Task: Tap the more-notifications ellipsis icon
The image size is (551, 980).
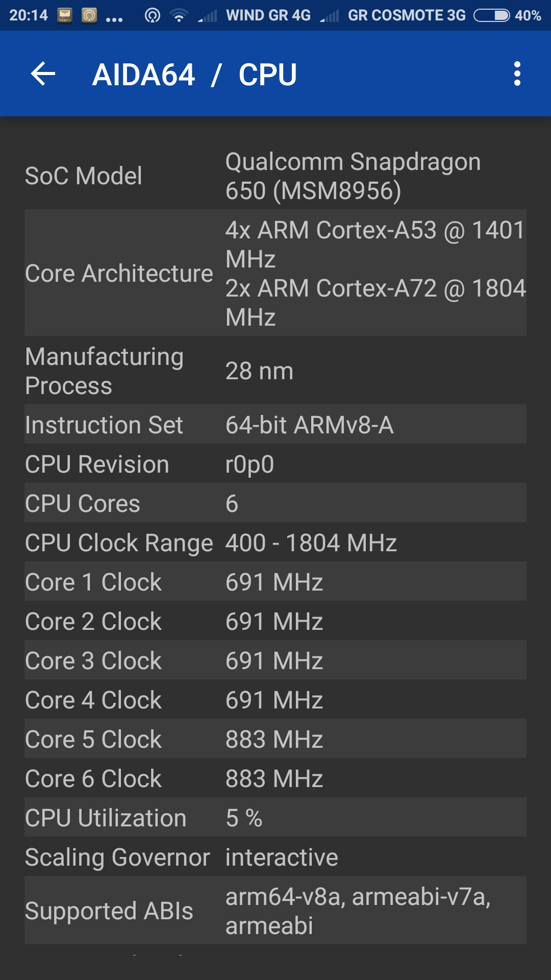Action: (114, 19)
